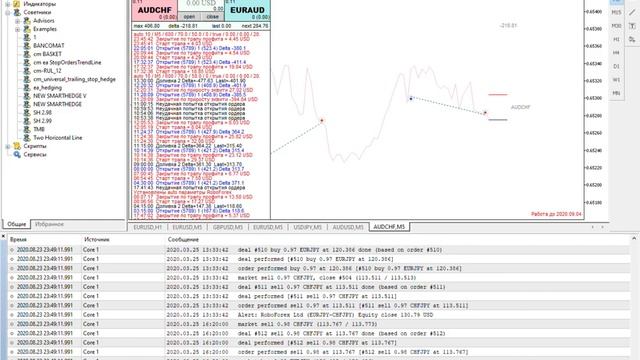
Task: Select the text label drawing tool
Action: click(632, 26)
